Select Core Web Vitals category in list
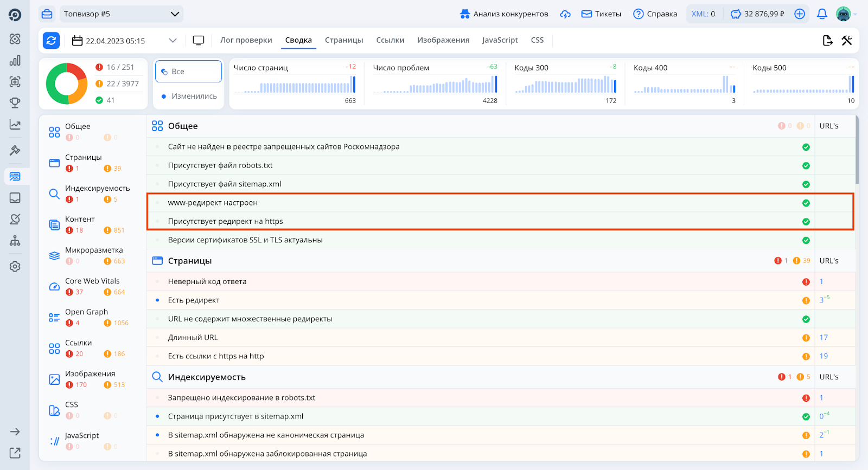The image size is (868, 470). point(92,281)
